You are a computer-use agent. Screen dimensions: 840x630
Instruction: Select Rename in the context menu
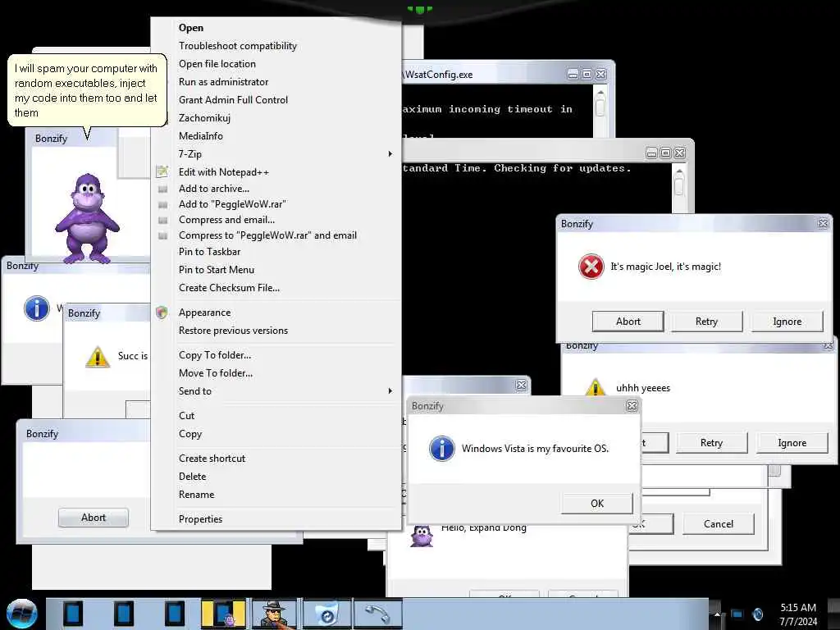pyautogui.click(x=276, y=495)
